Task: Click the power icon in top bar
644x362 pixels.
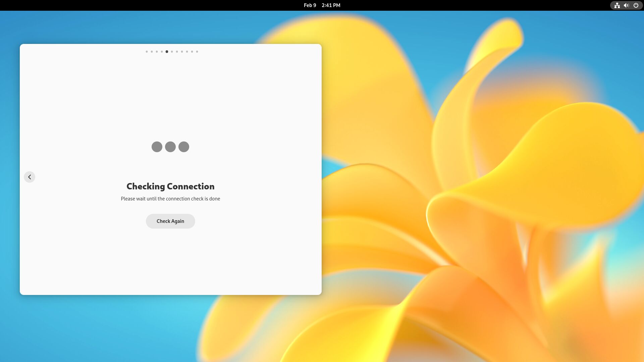Action: pyautogui.click(x=636, y=5)
